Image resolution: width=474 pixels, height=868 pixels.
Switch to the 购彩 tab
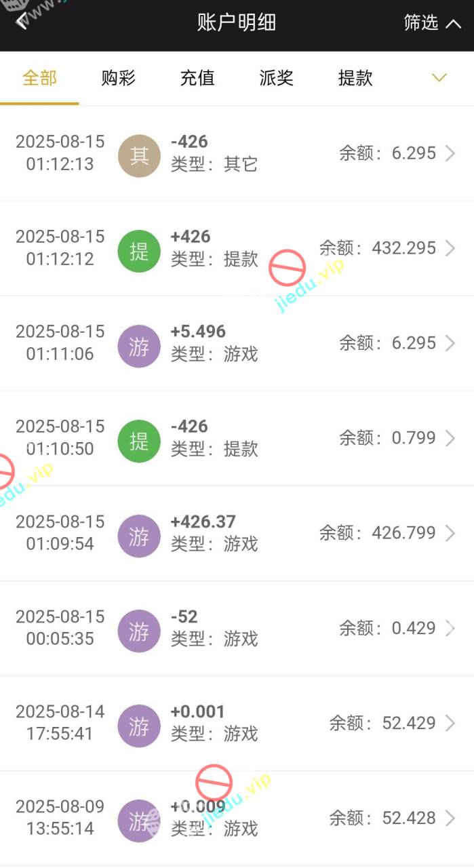(x=119, y=78)
